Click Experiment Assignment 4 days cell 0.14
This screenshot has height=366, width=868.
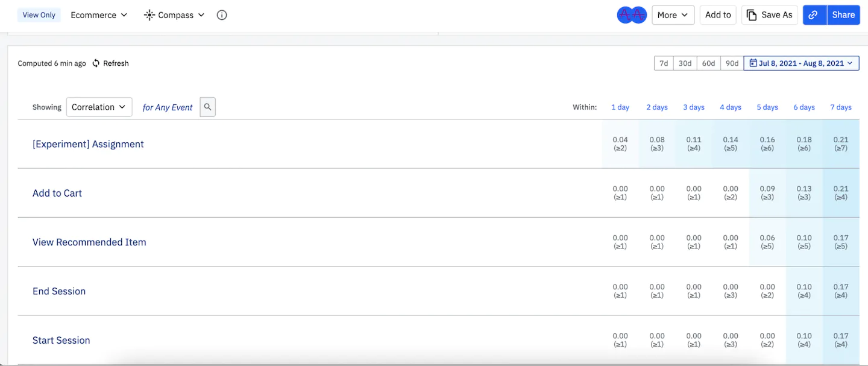pos(731,144)
